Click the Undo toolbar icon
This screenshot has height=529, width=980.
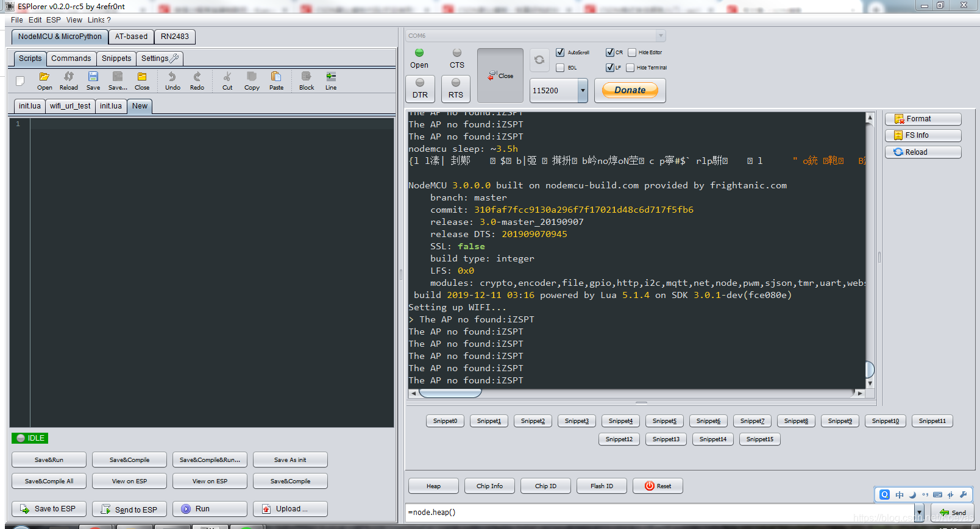click(172, 80)
